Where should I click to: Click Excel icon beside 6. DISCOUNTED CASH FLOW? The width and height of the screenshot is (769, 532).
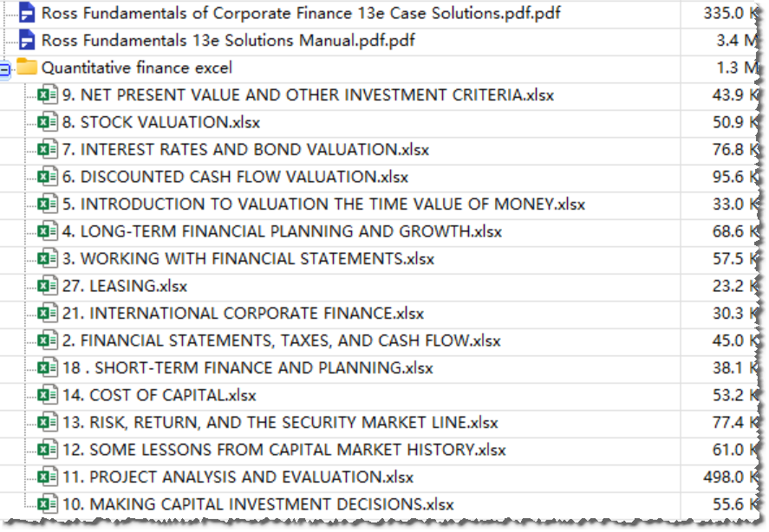pos(48,177)
